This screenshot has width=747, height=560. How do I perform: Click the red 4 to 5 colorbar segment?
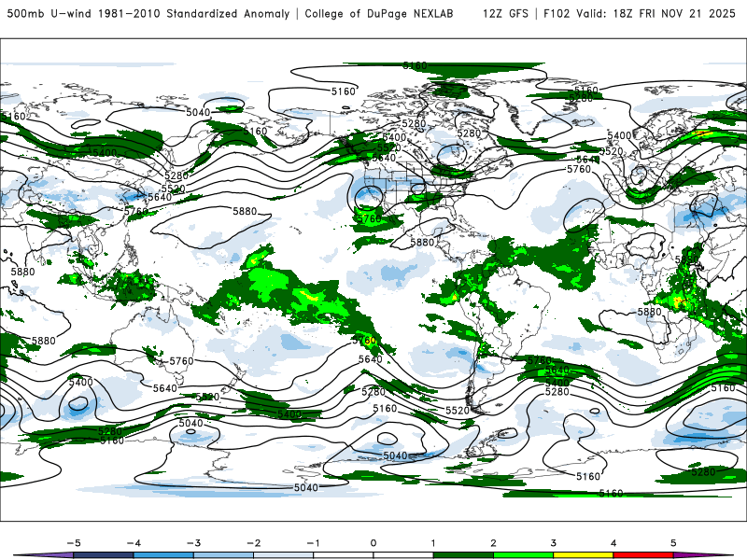point(643,555)
